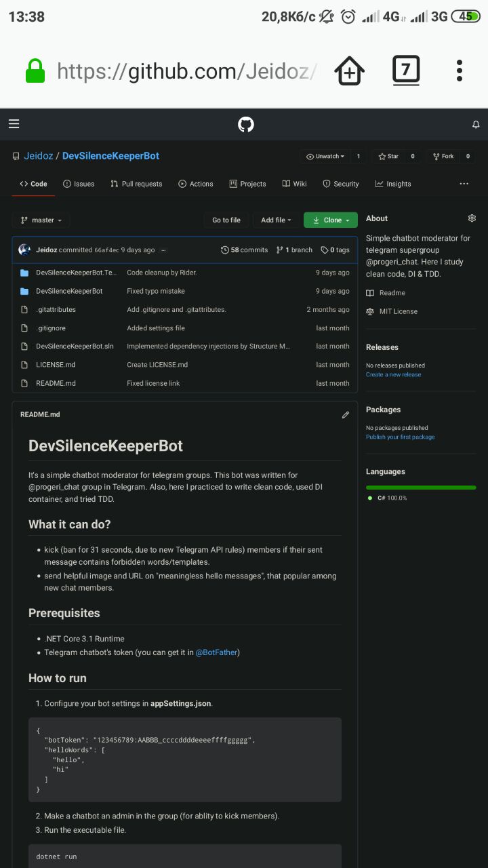Tap the green padlock security icon
The image size is (488, 868).
pyautogui.click(x=35, y=71)
